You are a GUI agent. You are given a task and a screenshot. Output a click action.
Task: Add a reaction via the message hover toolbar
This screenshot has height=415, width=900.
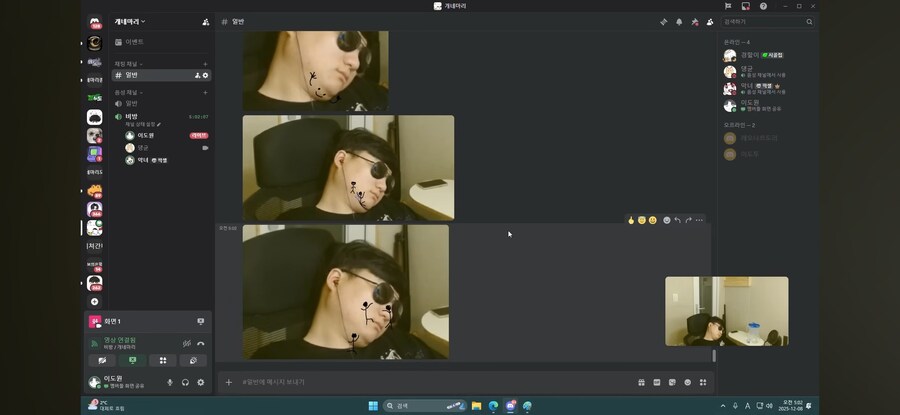click(666, 220)
